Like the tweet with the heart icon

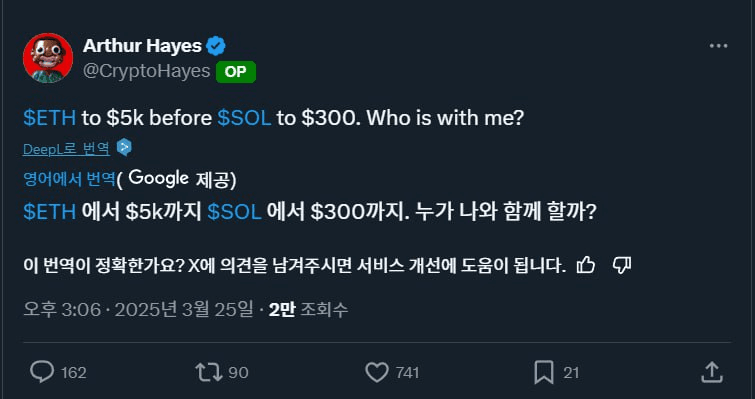click(x=377, y=373)
